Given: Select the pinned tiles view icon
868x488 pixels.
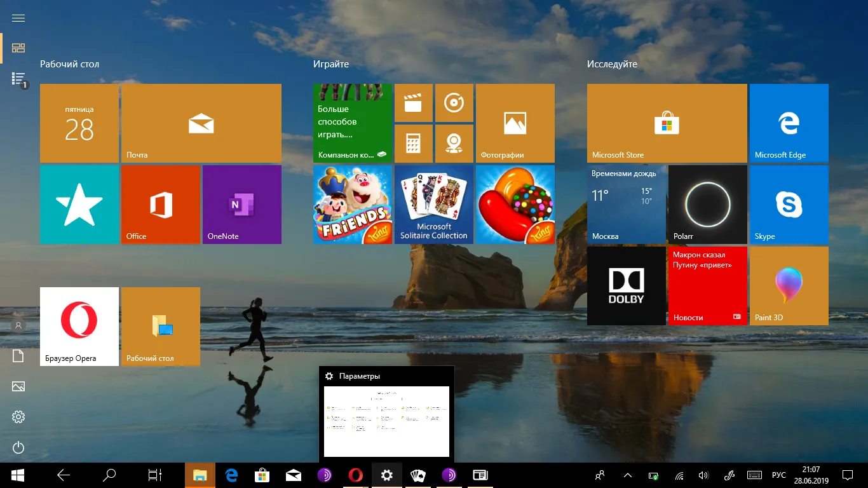Looking at the screenshot, I should [18, 48].
